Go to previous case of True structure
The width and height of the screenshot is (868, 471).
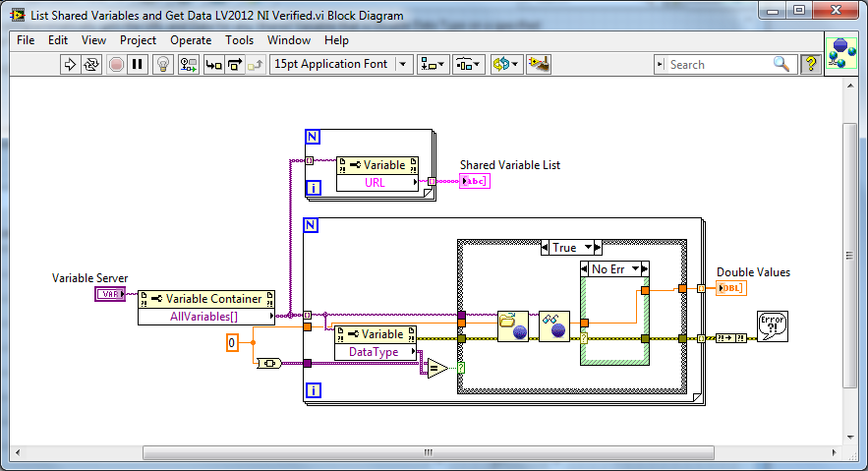[545, 248]
